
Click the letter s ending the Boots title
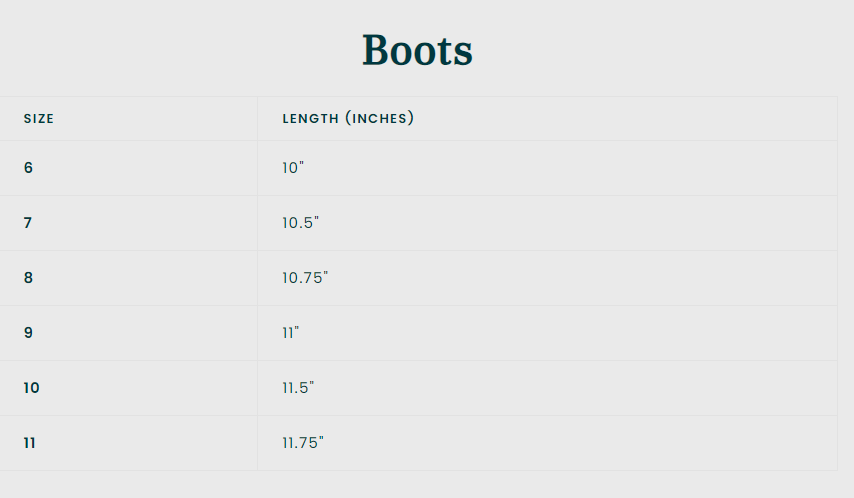pyautogui.click(x=463, y=54)
